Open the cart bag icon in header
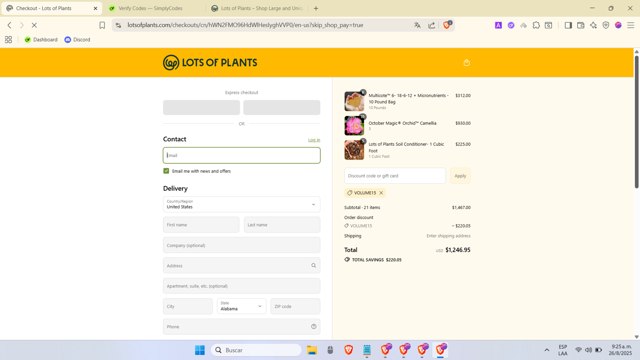Image resolution: width=640 pixels, height=360 pixels. click(x=467, y=62)
